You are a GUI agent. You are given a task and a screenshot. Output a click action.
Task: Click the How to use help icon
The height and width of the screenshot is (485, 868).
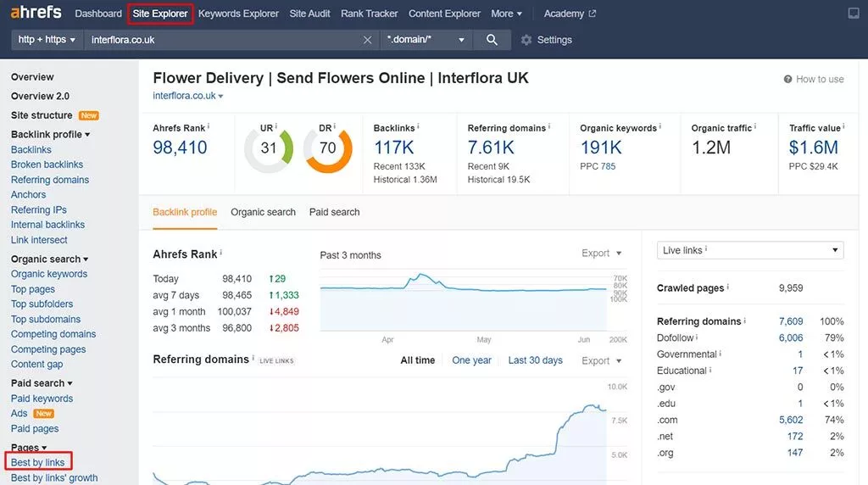(x=787, y=79)
